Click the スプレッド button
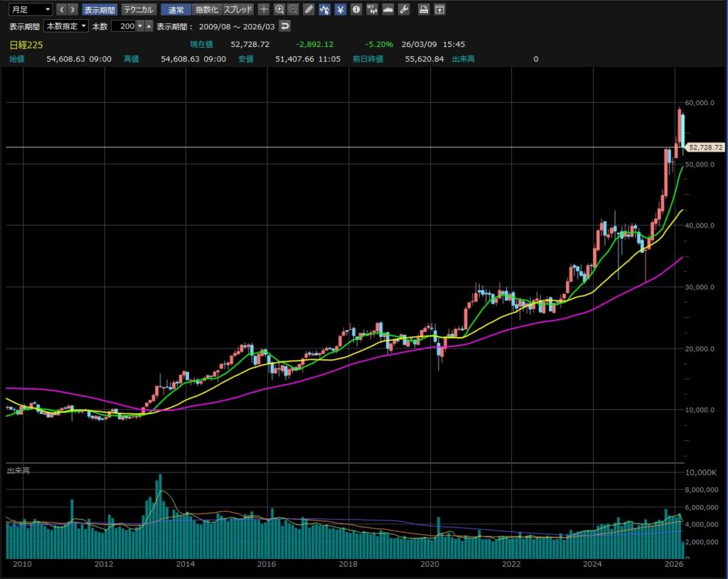Image resolution: width=728 pixels, height=579 pixels. point(238,9)
